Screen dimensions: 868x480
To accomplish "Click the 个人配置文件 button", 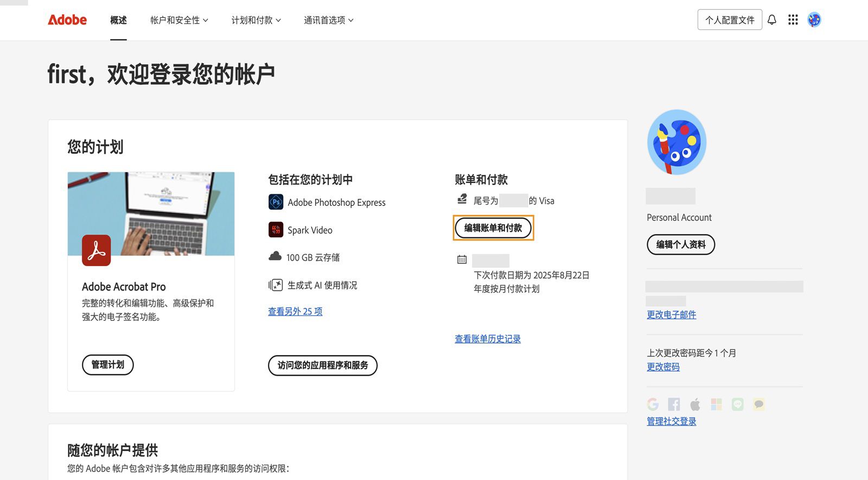I will (730, 20).
